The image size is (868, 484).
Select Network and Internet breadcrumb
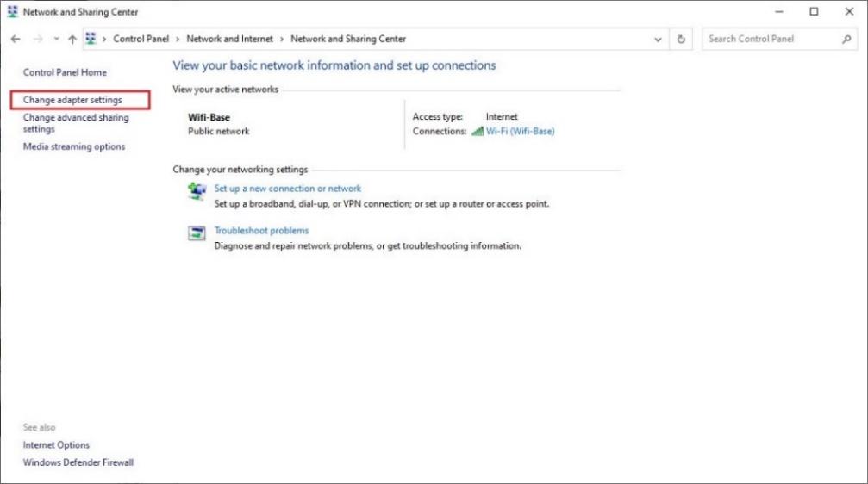230,39
